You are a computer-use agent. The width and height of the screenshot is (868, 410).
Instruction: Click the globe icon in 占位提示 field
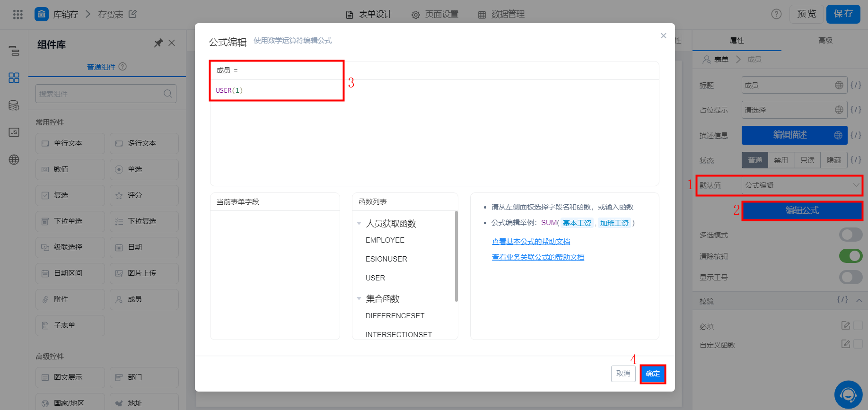(x=839, y=110)
